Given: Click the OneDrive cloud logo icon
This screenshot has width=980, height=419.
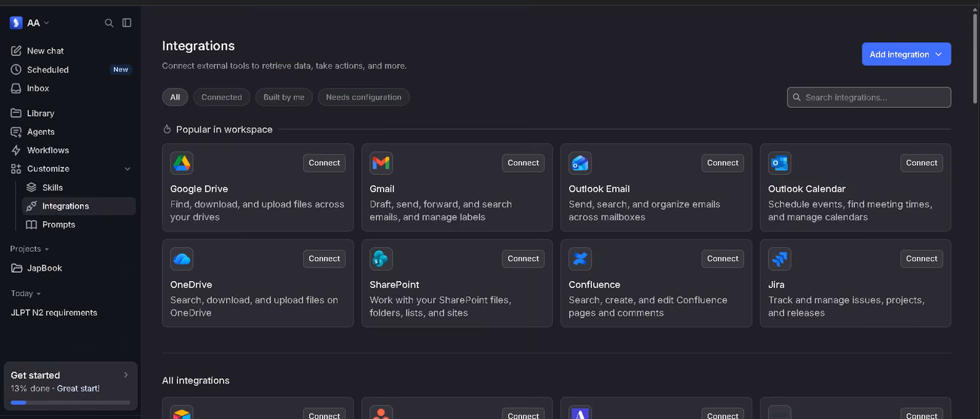Looking at the screenshot, I should point(182,258).
